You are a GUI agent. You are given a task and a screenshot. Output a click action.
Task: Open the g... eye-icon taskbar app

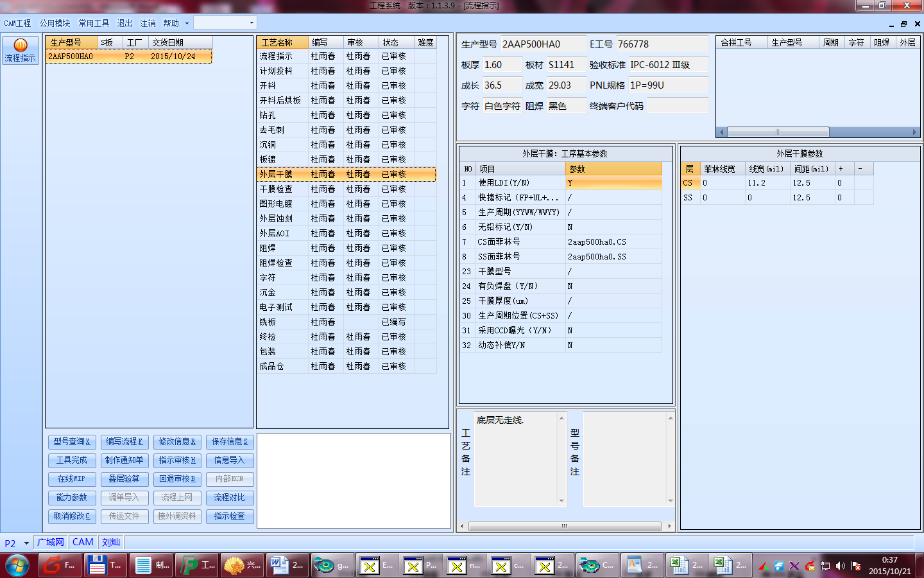point(332,565)
